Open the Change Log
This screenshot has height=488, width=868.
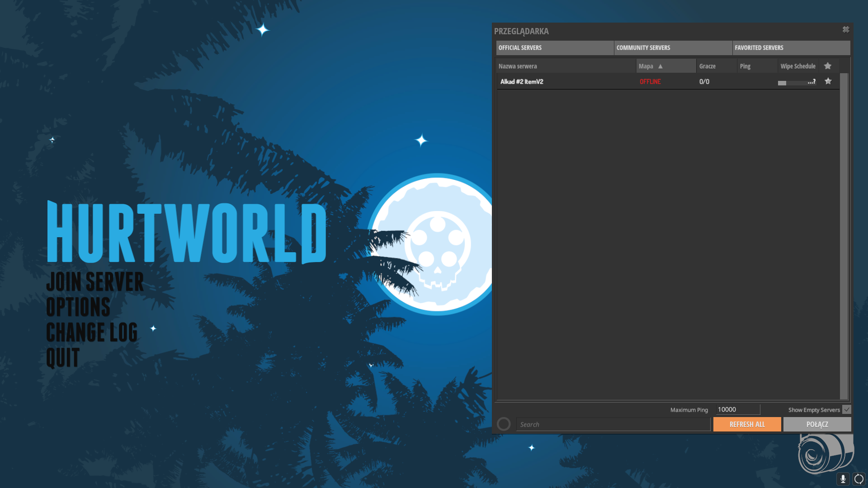click(x=92, y=332)
